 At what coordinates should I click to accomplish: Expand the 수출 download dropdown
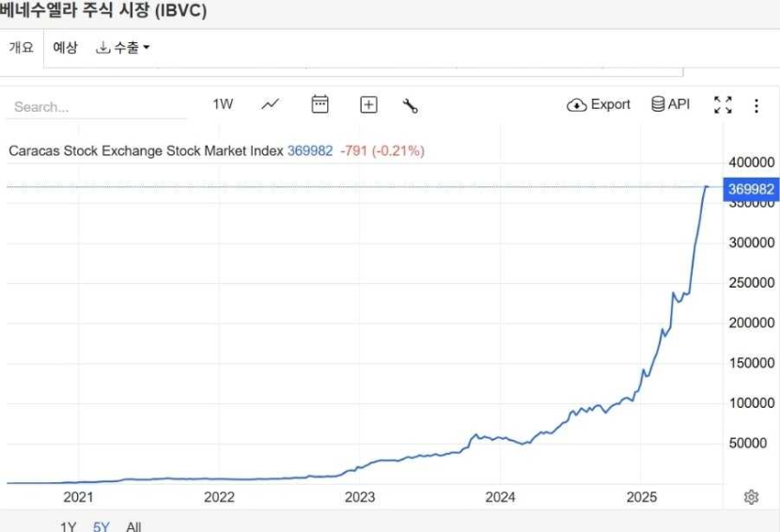(x=123, y=48)
